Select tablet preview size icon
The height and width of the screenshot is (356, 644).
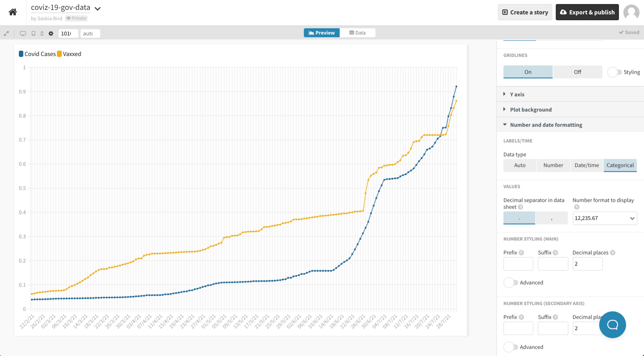(x=33, y=33)
